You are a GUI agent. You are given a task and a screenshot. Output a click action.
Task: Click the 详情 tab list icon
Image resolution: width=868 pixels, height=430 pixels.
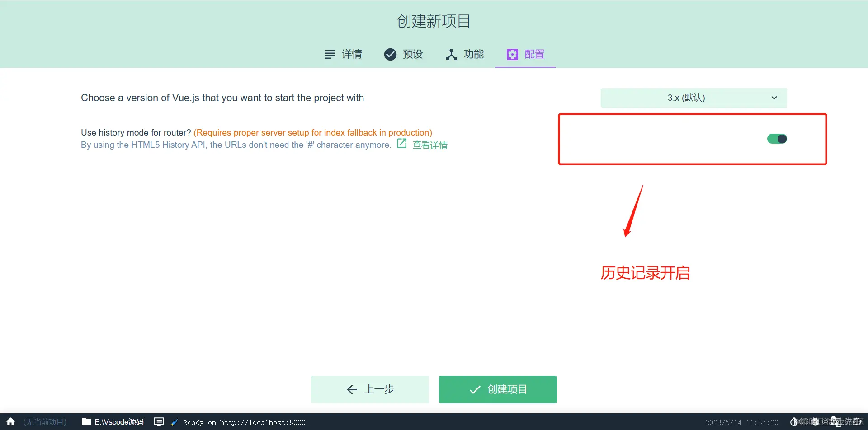click(x=329, y=54)
